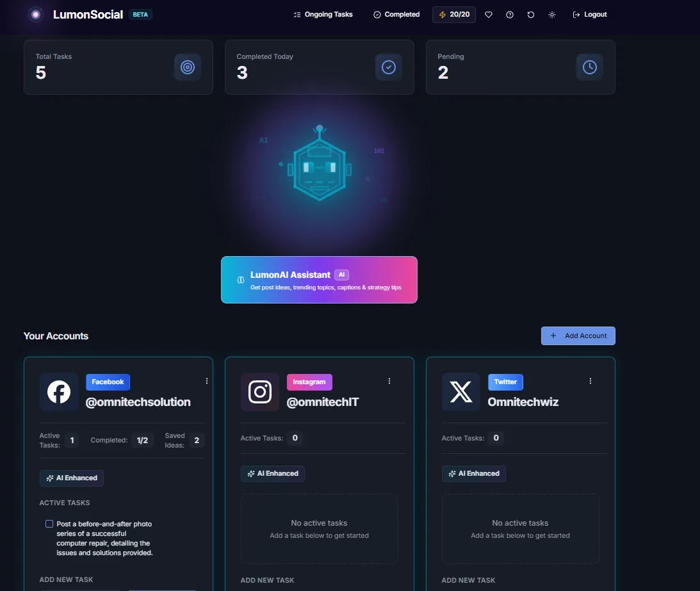Click the Completed Today card
The height and width of the screenshot is (591, 700).
click(319, 67)
